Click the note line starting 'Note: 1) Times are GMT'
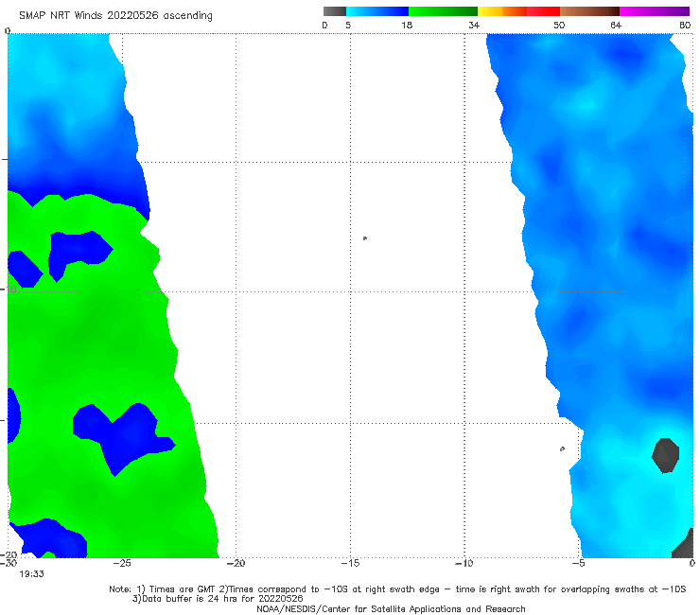 pos(397,589)
